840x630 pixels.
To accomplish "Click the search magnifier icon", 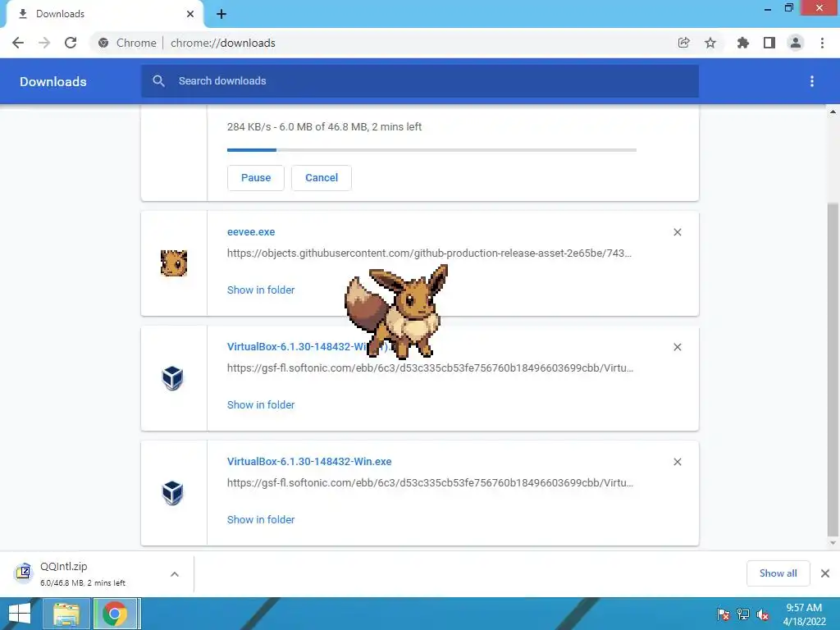I will 158,81.
